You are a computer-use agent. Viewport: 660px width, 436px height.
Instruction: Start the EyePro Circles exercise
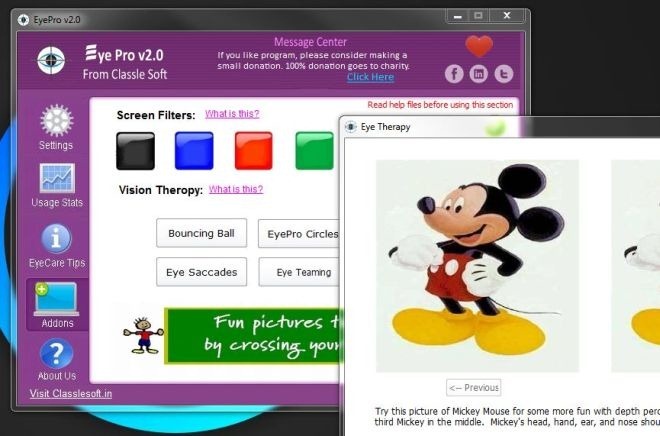click(x=299, y=234)
